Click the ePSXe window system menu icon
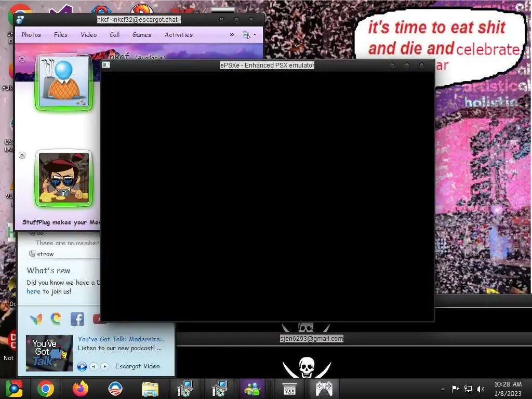 [x=106, y=65]
